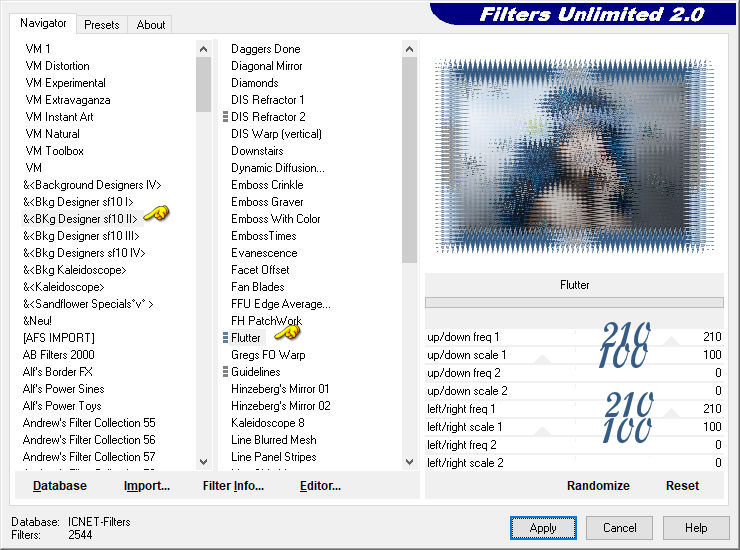Select &<BKg Designer sf10 II> category
Screen dimensions: 740x550
tap(80, 219)
